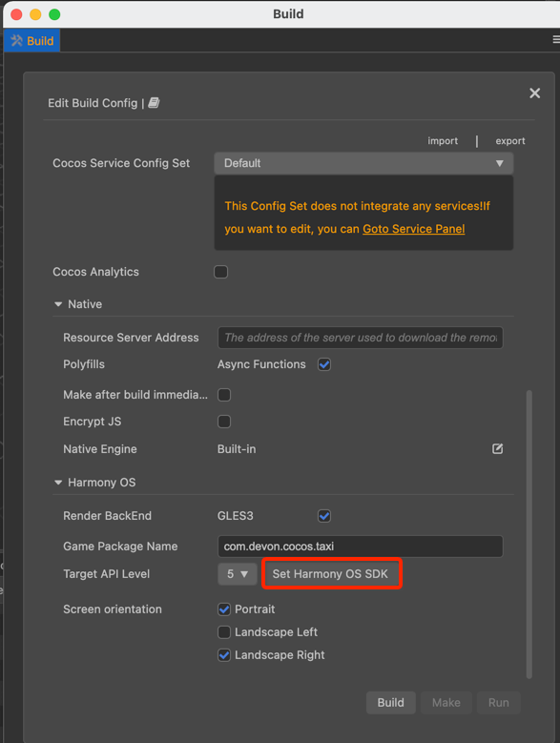Toggle the GLES3 render backend checkbox
Image resolution: width=560 pixels, height=743 pixels.
click(x=324, y=516)
